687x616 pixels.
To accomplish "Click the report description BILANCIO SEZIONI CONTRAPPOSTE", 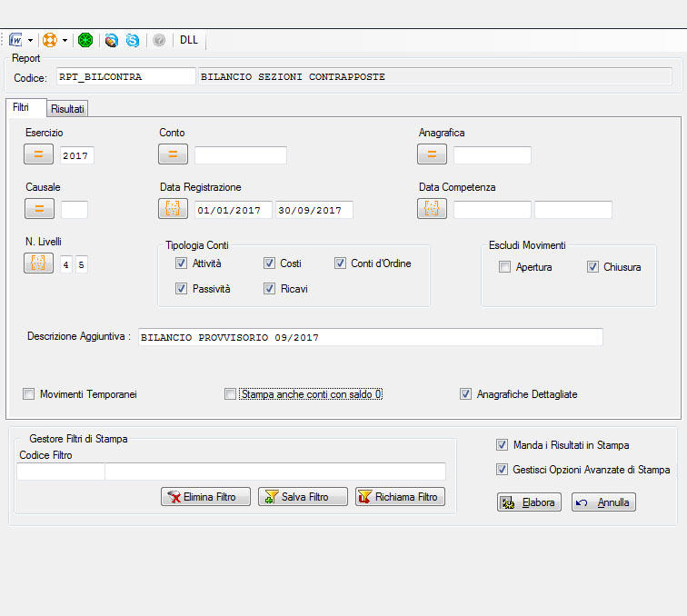I will tap(435, 76).
